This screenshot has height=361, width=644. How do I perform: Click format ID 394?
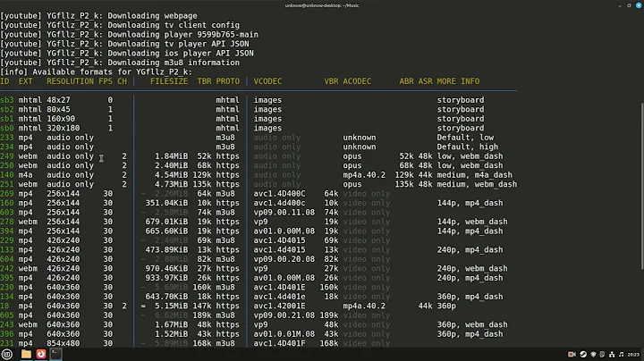pos(7,231)
